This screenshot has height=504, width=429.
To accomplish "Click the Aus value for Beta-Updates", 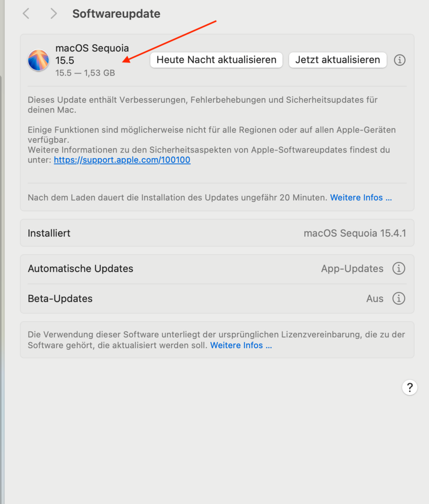I will (x=375, y=298).
